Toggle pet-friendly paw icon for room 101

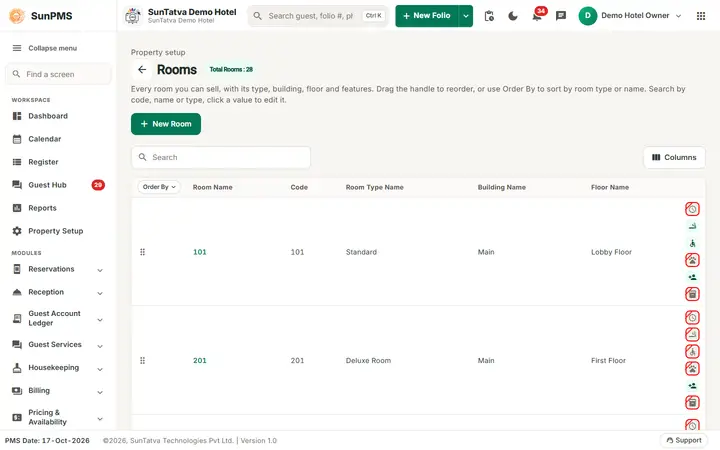[x=692, y=260]
